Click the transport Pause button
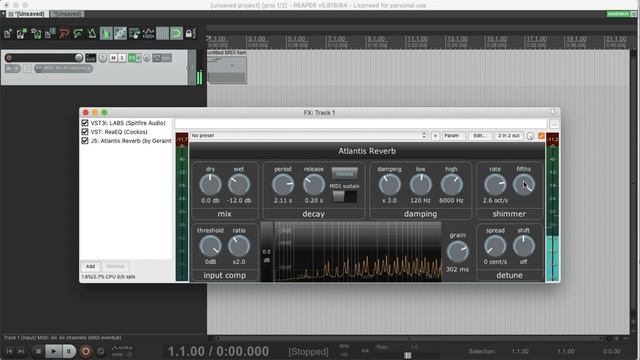Image resolution: width=640 pixels, height=360 pixels. pyautogui.click(x=69, y=351)
